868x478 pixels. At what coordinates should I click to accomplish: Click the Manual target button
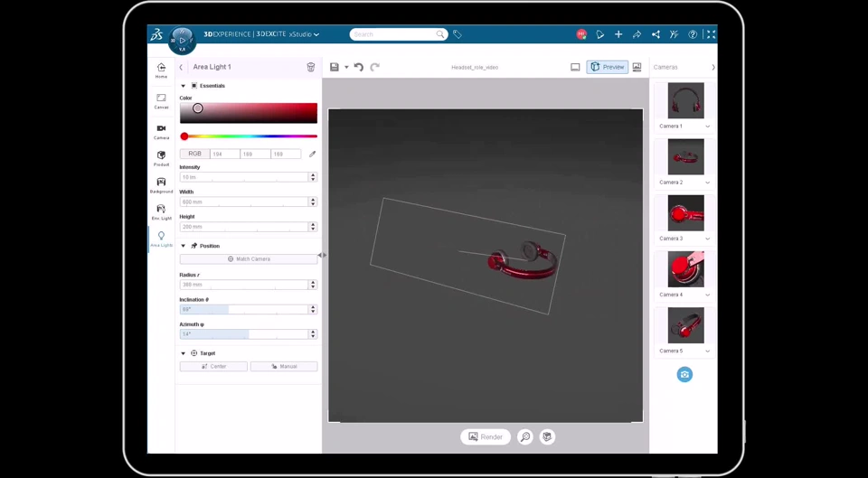pos(284,366)
